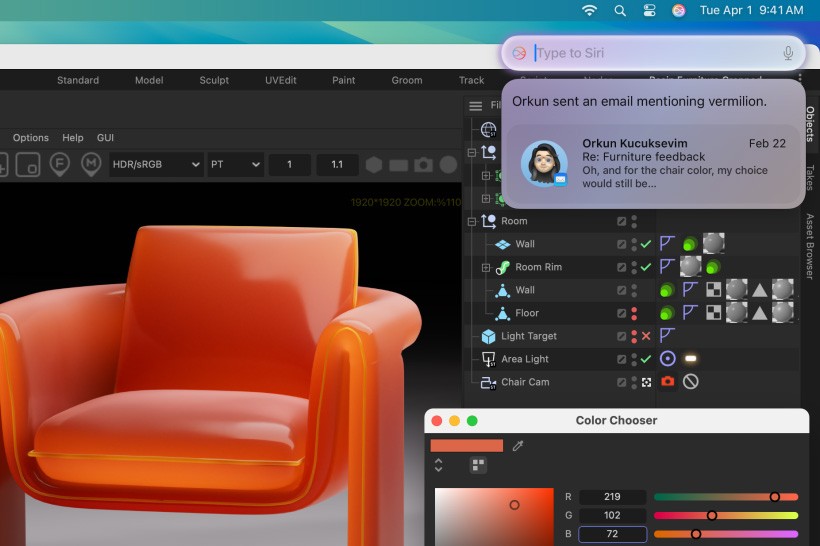Toggle the green checkmark on Area Light
The height and width of the screenshot is (546, 820).
[x=646, y=359]
